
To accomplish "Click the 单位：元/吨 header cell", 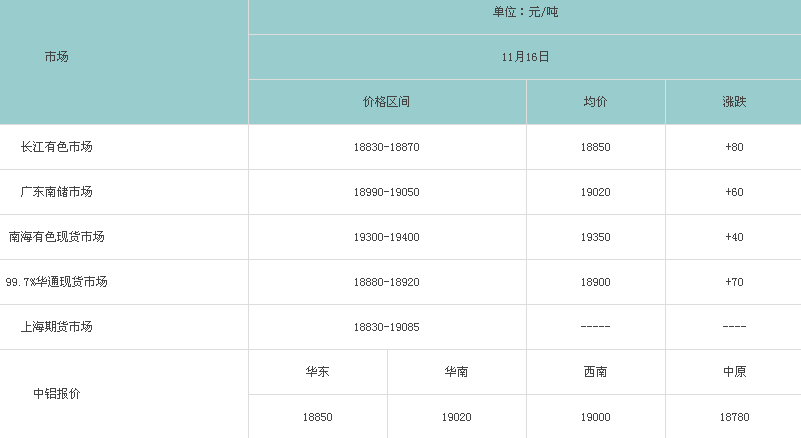I will tap(526, 12).
